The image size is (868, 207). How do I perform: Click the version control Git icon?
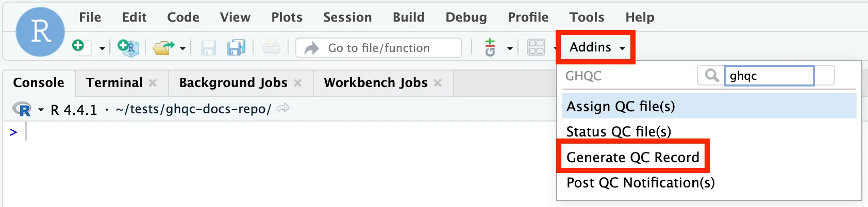pos(490,48)
